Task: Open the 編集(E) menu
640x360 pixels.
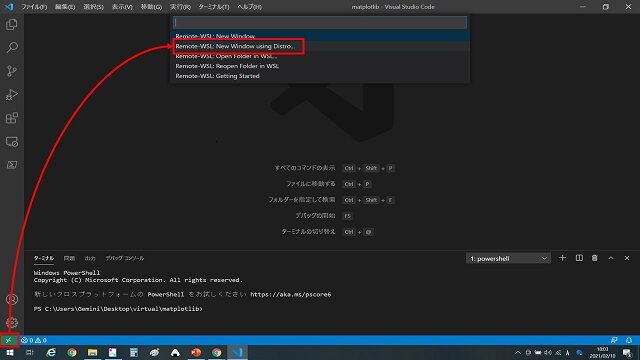Action: [65, 7]
